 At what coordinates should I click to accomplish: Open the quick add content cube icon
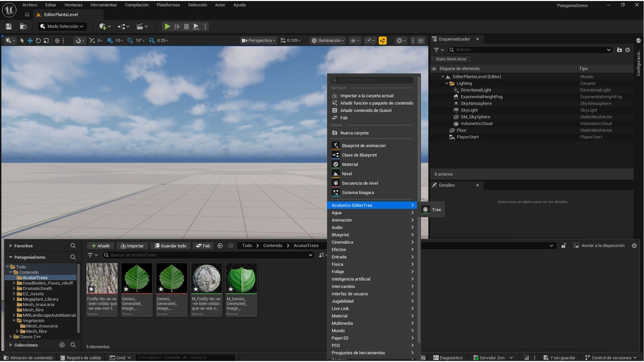click(104, 26)
